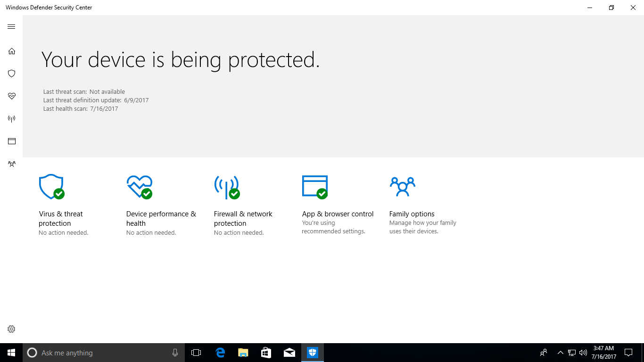Open Device performance heart icon in sidebar
Screen dimensions: 644x362
coord(11,96)
